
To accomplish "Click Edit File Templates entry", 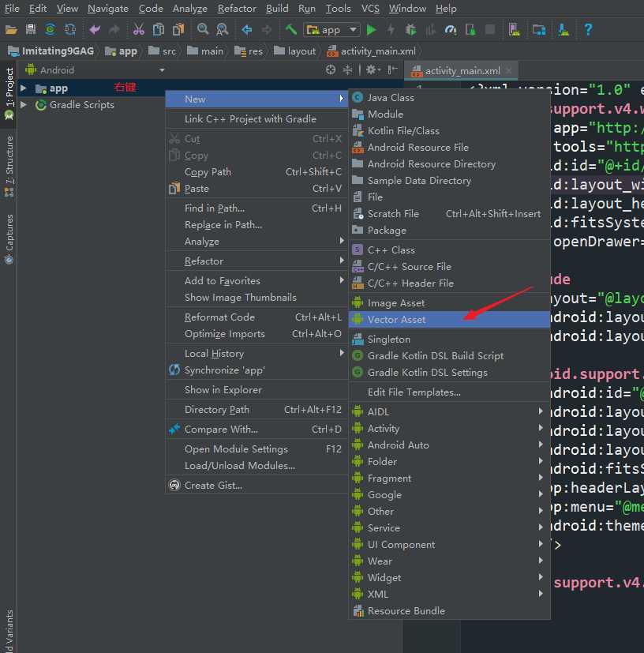I will click(449, 392).
